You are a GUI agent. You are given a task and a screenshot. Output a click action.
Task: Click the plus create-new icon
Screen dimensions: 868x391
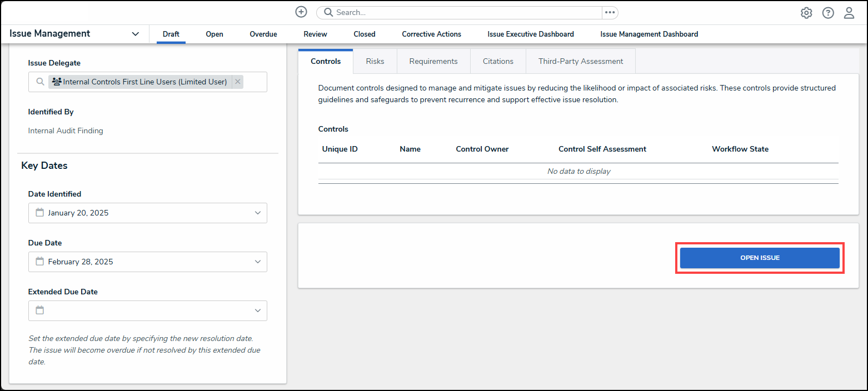click(x=301, y=12)
